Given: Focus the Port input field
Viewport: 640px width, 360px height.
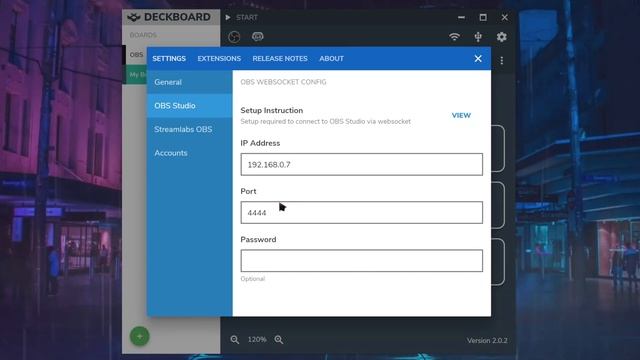Looking at the screenshot, I should [362, 213].
